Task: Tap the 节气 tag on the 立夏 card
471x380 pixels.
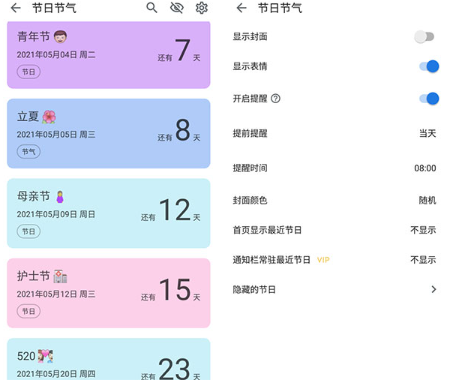Action: 29,152
